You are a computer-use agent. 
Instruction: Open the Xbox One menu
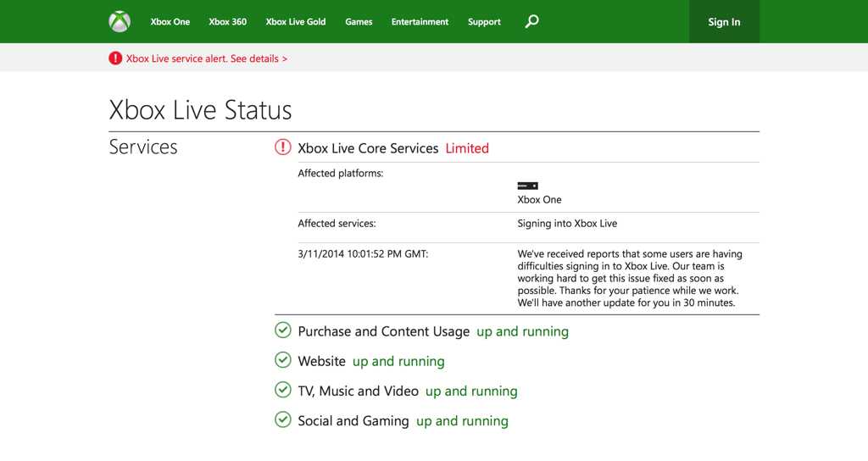tap(170, 22)
